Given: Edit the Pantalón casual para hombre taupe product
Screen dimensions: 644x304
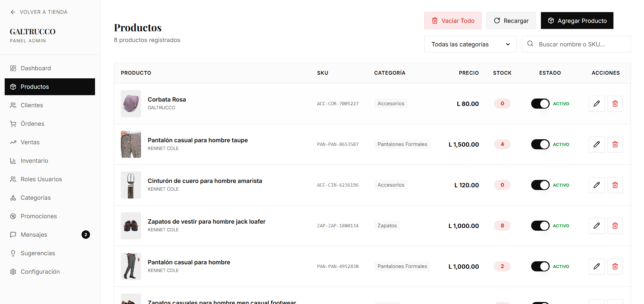Looking at the screenshot, I should [x=596, y=144].
